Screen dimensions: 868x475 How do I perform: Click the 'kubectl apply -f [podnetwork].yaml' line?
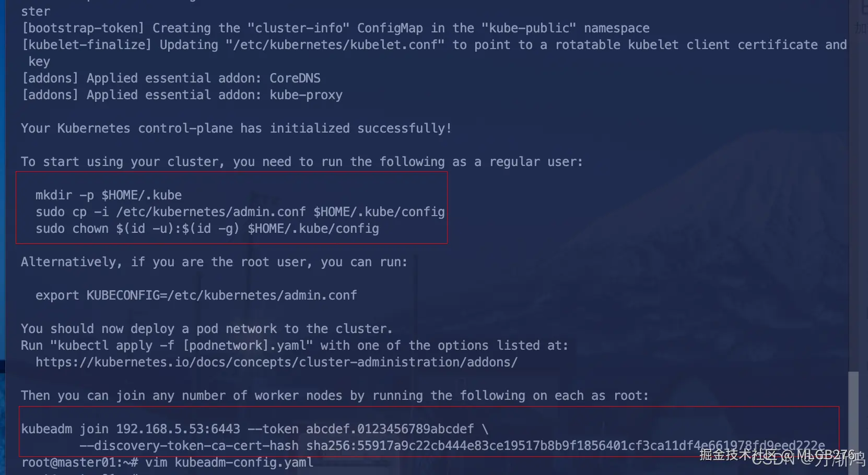coord(295,346)
